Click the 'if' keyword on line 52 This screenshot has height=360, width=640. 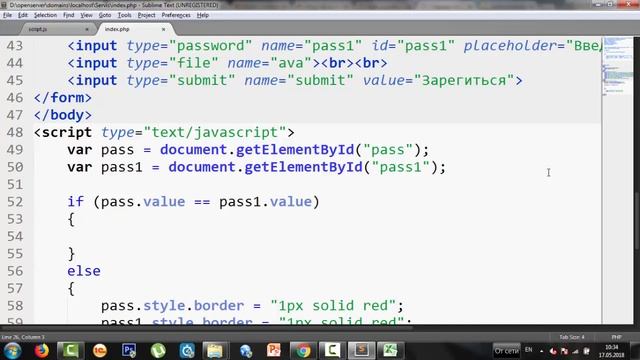coord(76,202)
